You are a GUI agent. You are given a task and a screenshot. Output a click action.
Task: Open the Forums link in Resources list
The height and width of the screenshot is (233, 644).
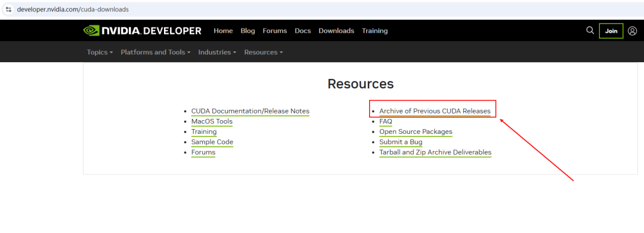click(203, 152)
